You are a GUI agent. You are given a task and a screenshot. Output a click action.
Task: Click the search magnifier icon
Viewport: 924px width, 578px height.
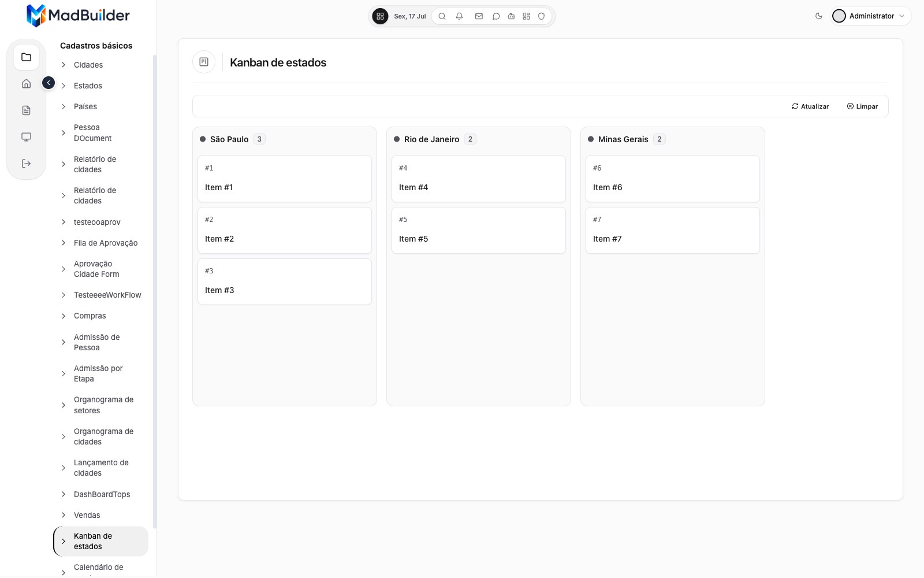[442, 16]
